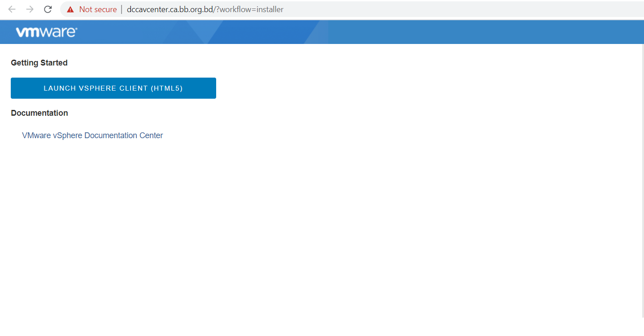Click the page's vertical scrollbar
The image size is (644, 336).
click(x=642, y=179)
